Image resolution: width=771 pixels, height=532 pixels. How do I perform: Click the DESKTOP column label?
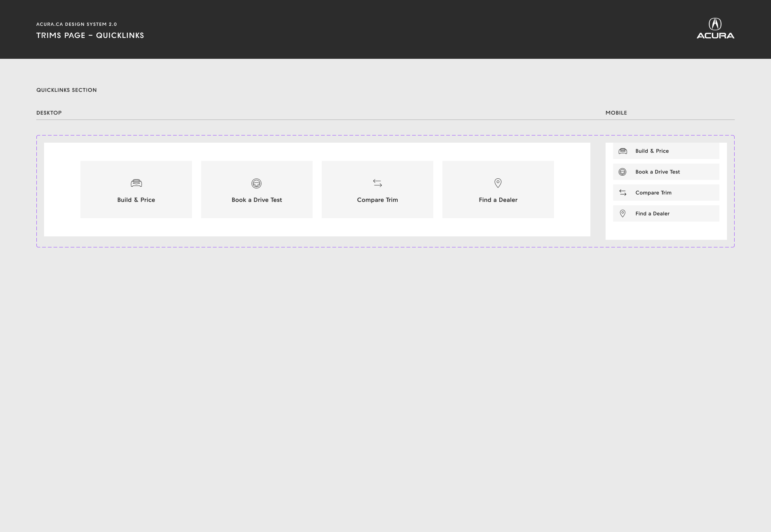click(49, 113)
